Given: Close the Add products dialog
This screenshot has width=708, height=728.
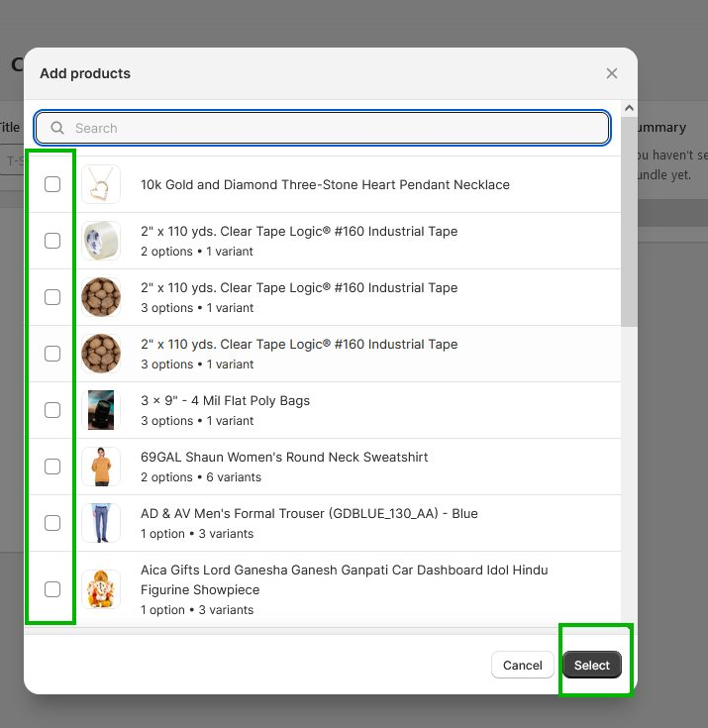Looking at the screenshot, I should point(612,73).
